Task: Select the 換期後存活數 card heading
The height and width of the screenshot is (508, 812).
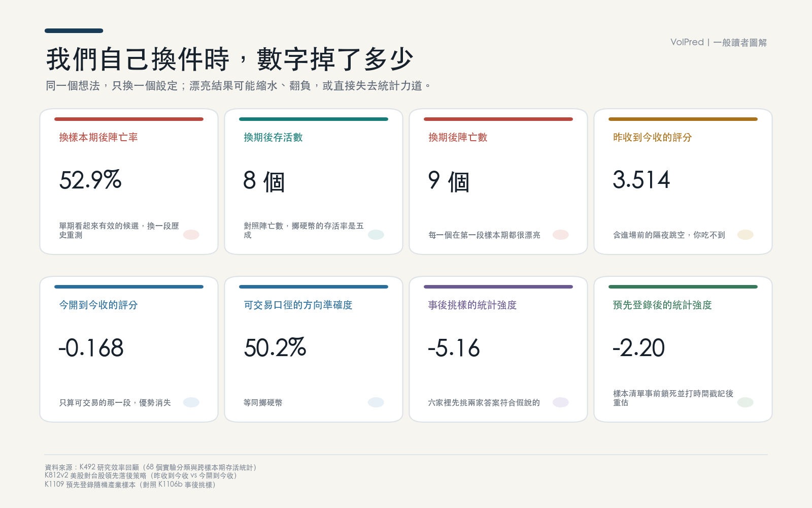Action: point(273,137)
